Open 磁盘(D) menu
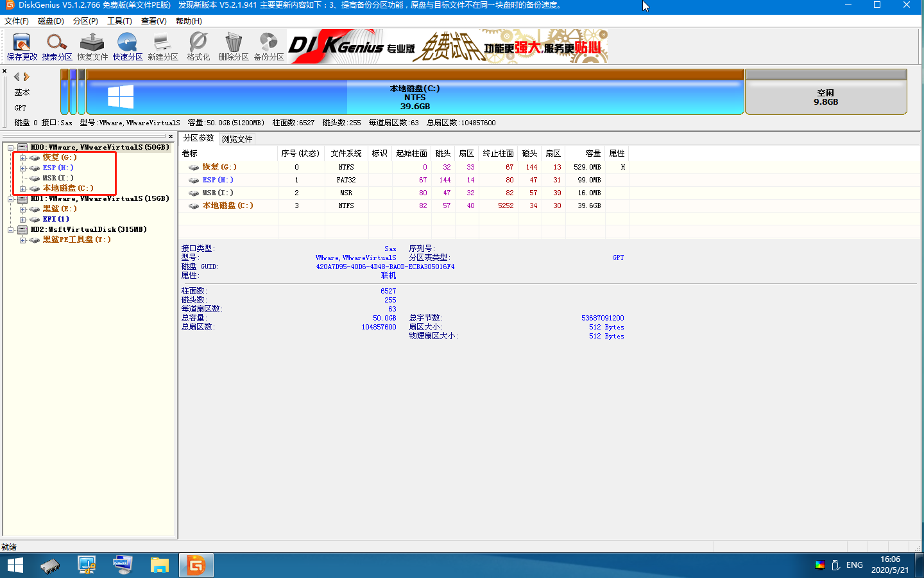This screenshot has height=578, width=924. [51, 21]
